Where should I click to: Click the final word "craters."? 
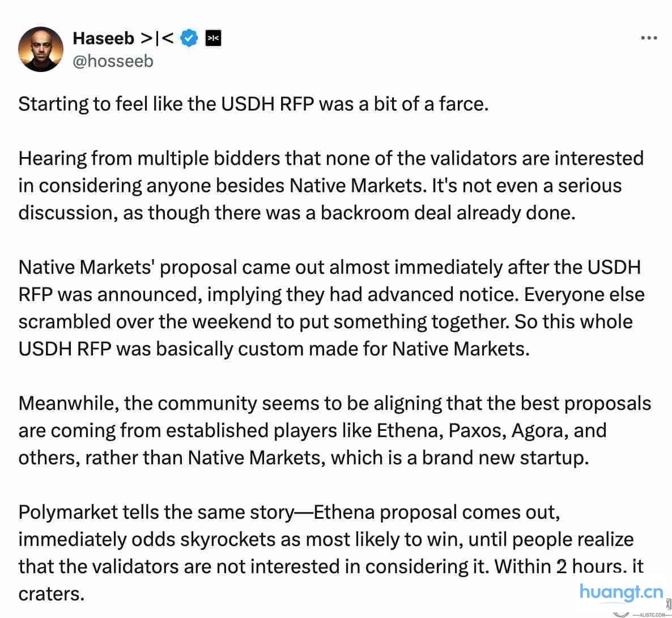(x=51, y=594)
